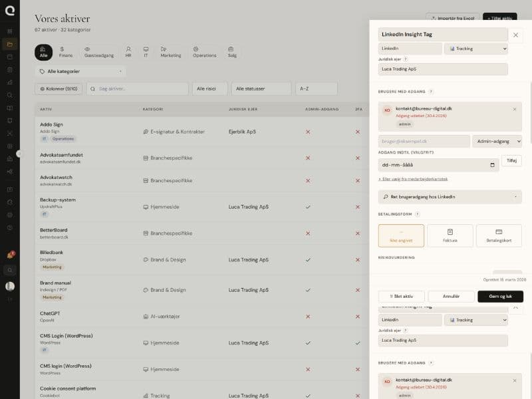
Task: Open the BetterBoard asset row
Action: click(x=202, y=233)
